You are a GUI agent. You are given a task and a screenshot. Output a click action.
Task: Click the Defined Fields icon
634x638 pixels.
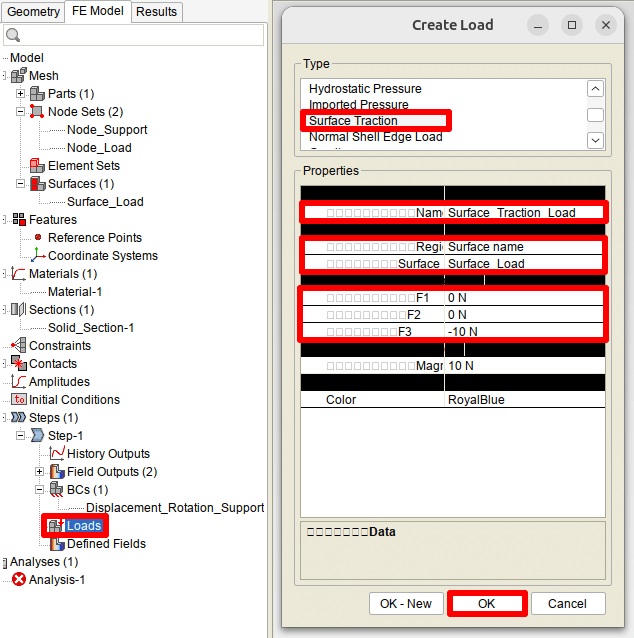click(57, 543)
